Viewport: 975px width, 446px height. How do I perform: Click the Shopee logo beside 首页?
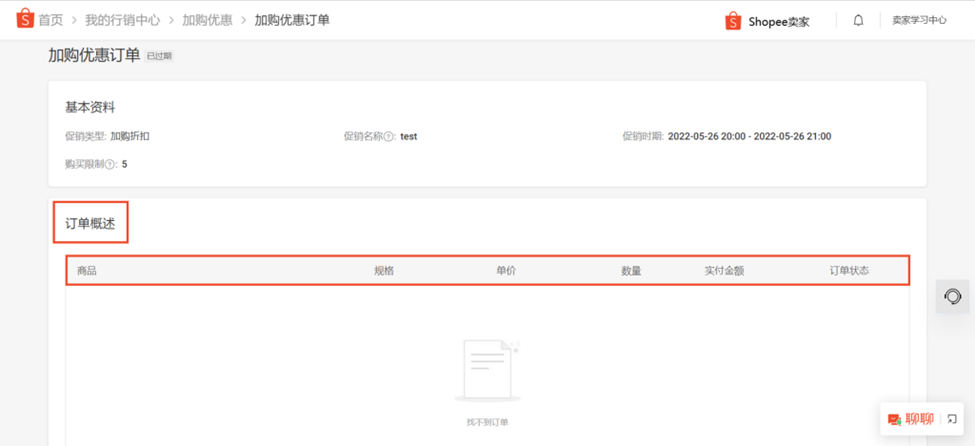pos(25,19)
